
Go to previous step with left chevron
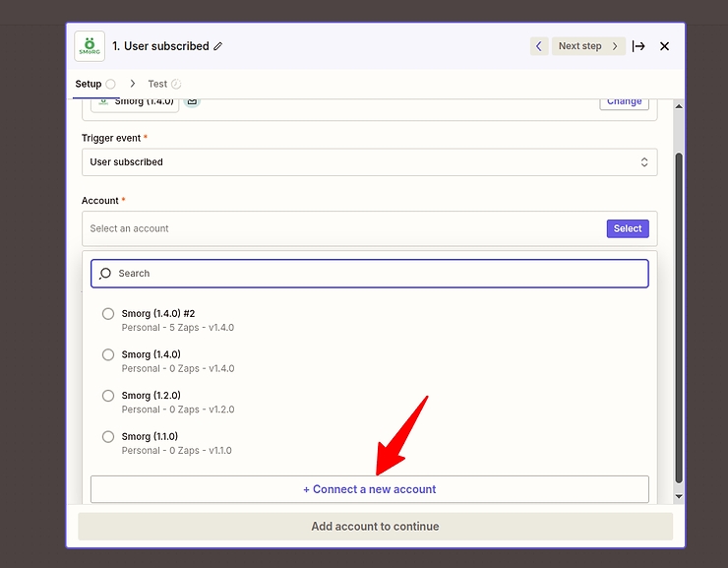(x=539, y=46)
